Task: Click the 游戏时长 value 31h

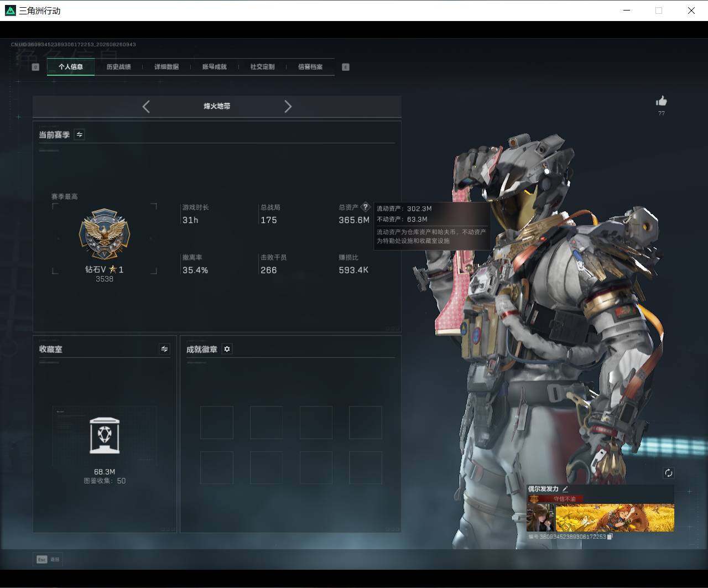Action: coord(190,220)
